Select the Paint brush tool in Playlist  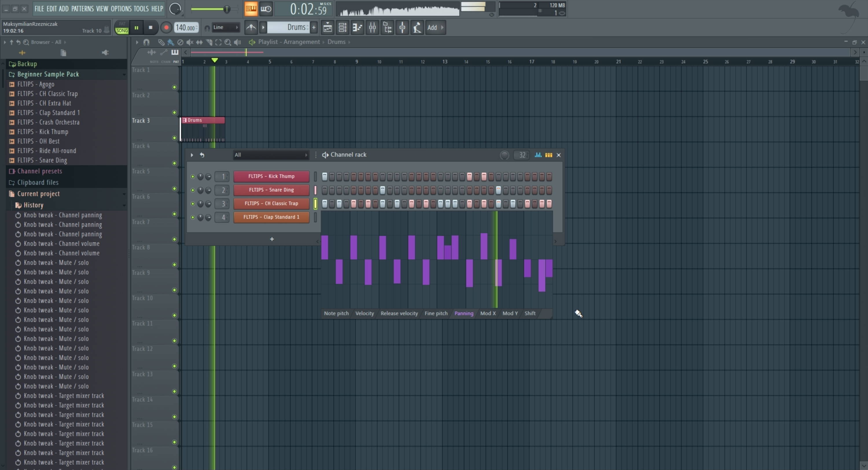click(x=171, y=42)
